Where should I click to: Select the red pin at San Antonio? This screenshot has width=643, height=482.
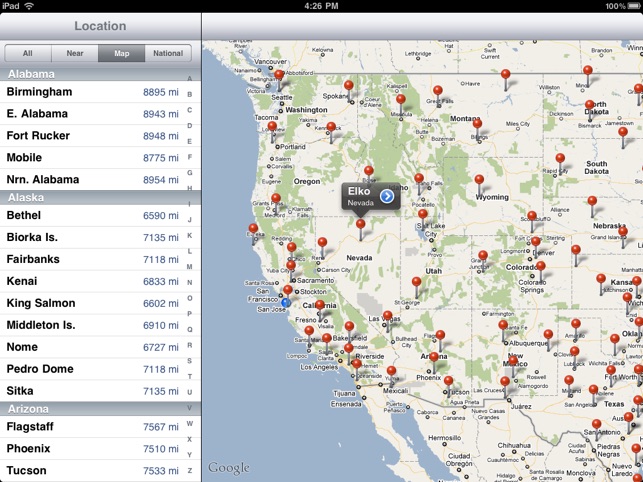(x=597, y=423)
